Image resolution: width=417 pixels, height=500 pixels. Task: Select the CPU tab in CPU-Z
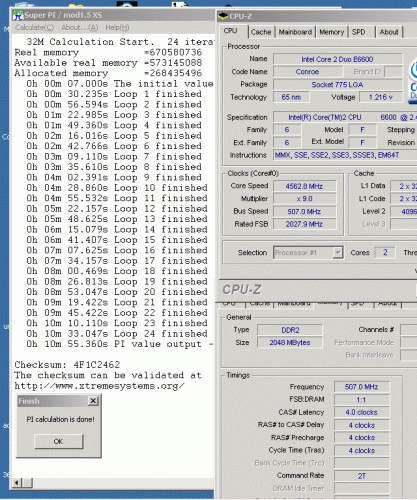point(230,31)
